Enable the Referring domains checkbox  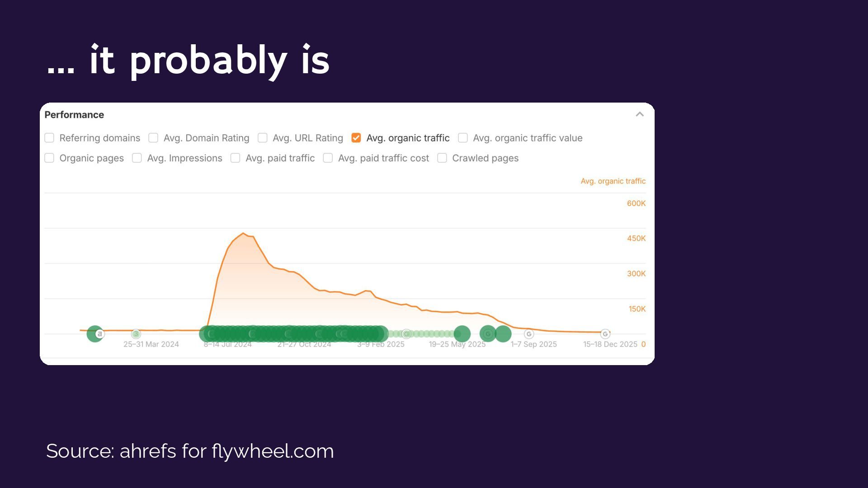(49, 138)
